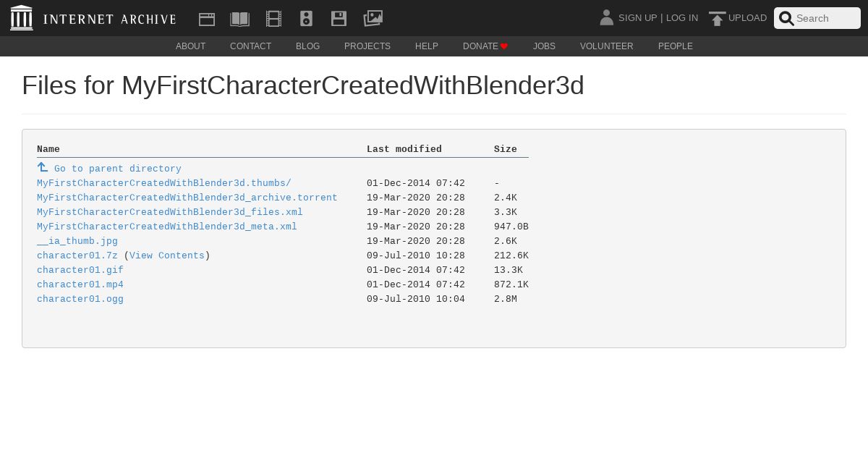Click the search magnifier icon

point(786,19)
